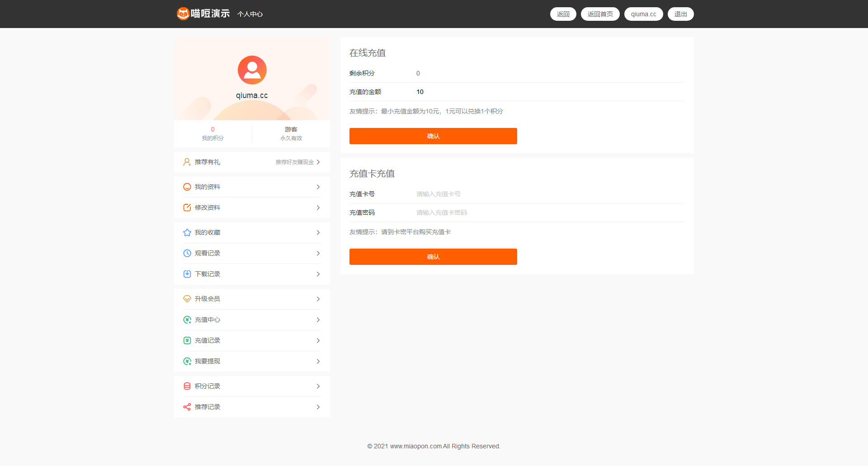868x466 pixels.
Task: Click the star icon beside 我的收藏
Action: [x=187, y=233]
